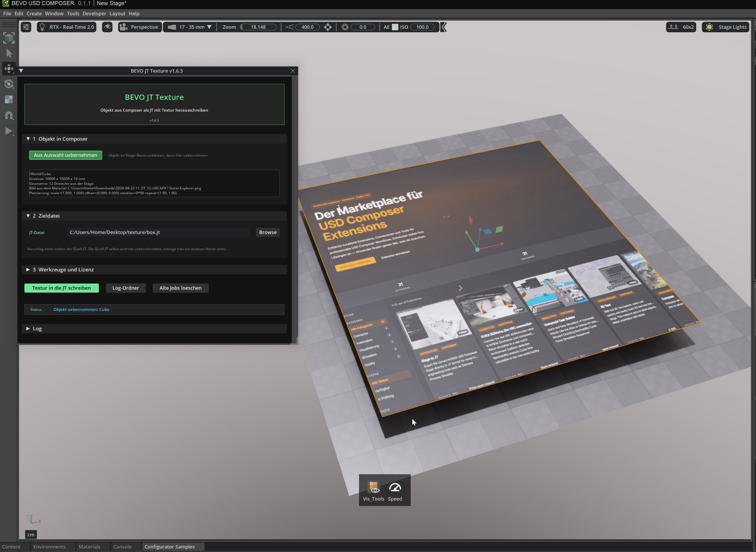This screenshot has width=756, height=552.
Task: Click the XYZ axis orientation gizmo
Action: pyautogui.click(x=33, y=519)
